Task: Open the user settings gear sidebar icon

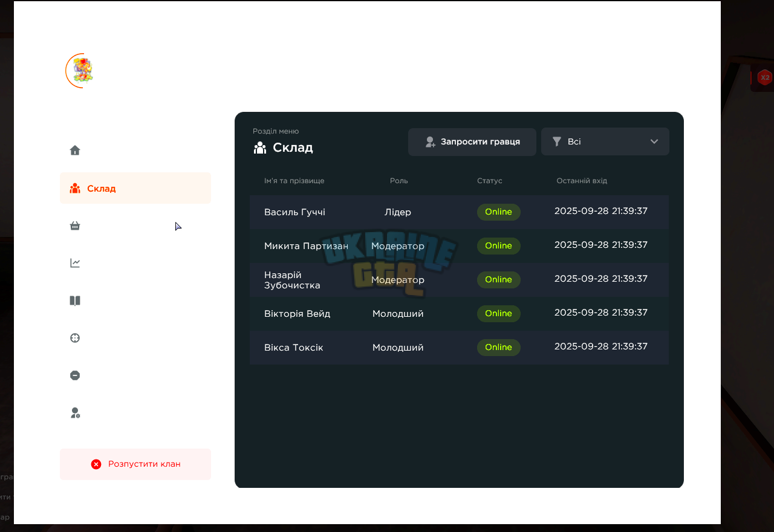Action: click(x=75, y=413)
